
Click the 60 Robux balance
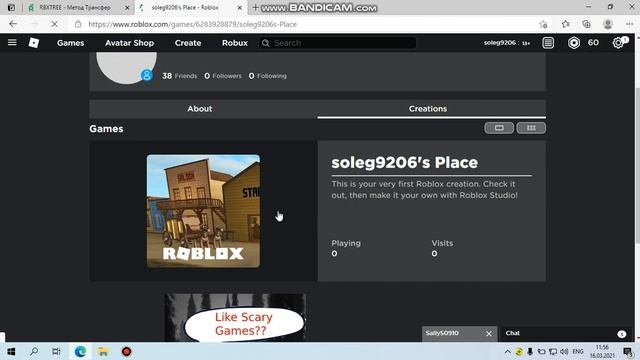point(593,42)
